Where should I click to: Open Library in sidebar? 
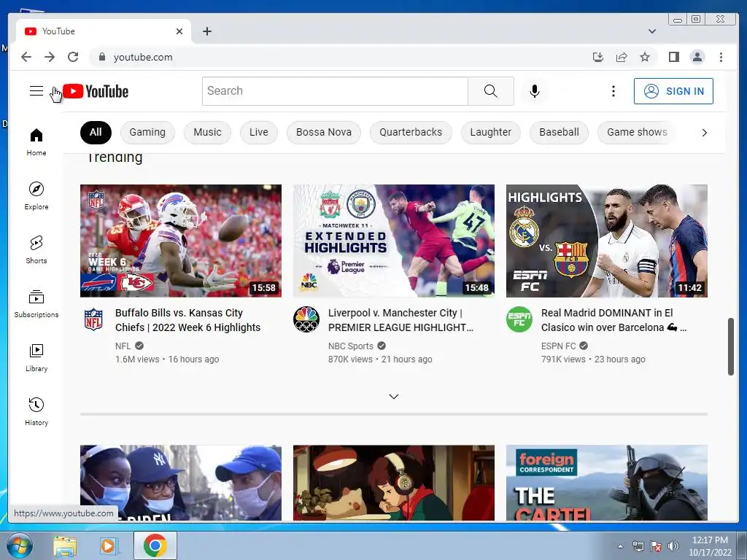coord(36,357)
